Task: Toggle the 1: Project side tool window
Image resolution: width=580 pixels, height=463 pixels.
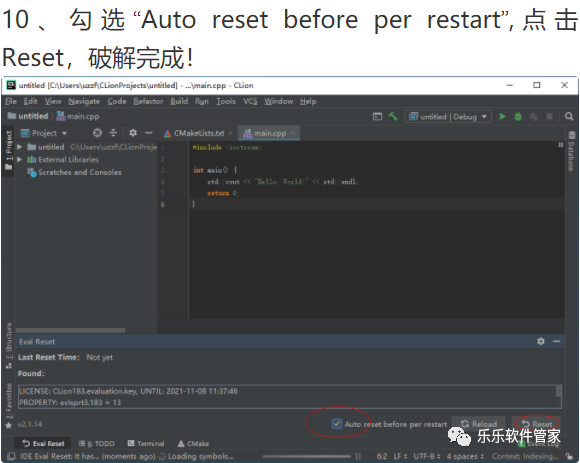Action: click(x=8, y=150)
